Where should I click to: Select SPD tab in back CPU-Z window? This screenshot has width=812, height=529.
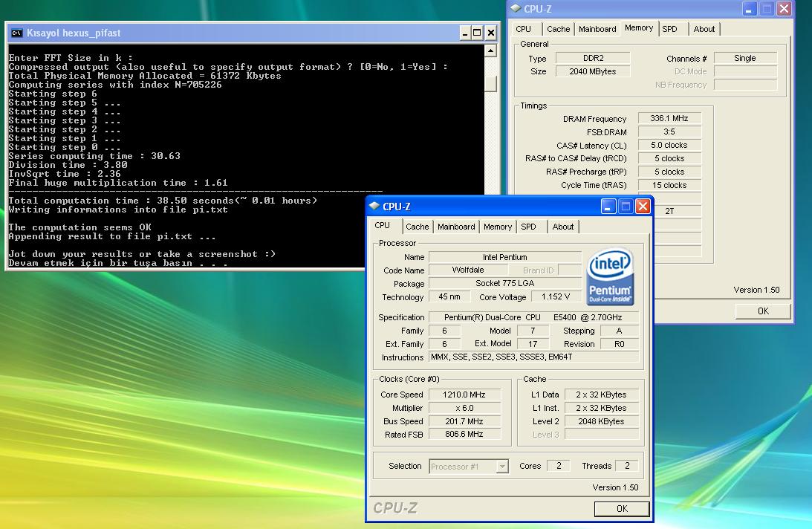669,29
